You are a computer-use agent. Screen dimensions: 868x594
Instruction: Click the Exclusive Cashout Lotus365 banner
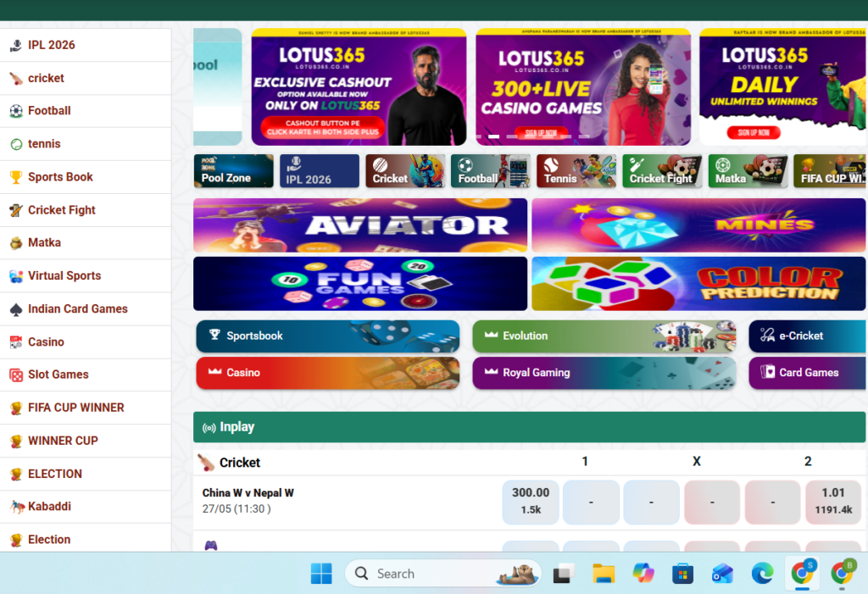click(359, 87)
